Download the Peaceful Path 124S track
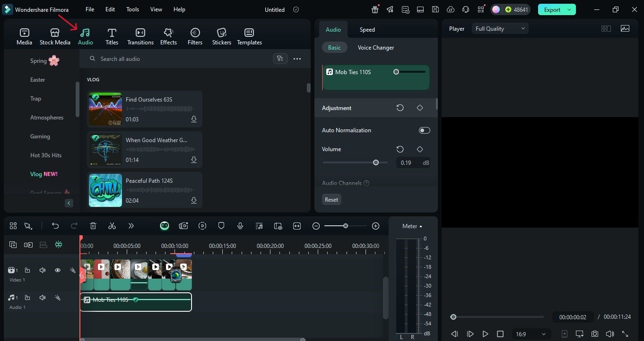 pos(194,201)
